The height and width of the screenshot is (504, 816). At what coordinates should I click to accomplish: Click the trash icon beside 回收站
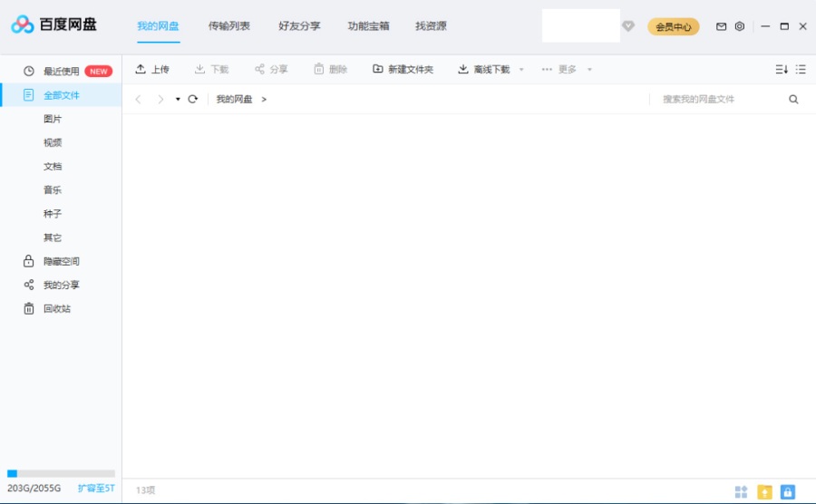(x=29, y=308)
